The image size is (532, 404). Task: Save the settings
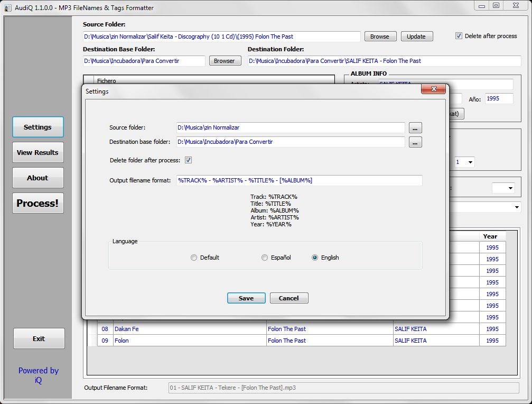(x=246, y=298)
